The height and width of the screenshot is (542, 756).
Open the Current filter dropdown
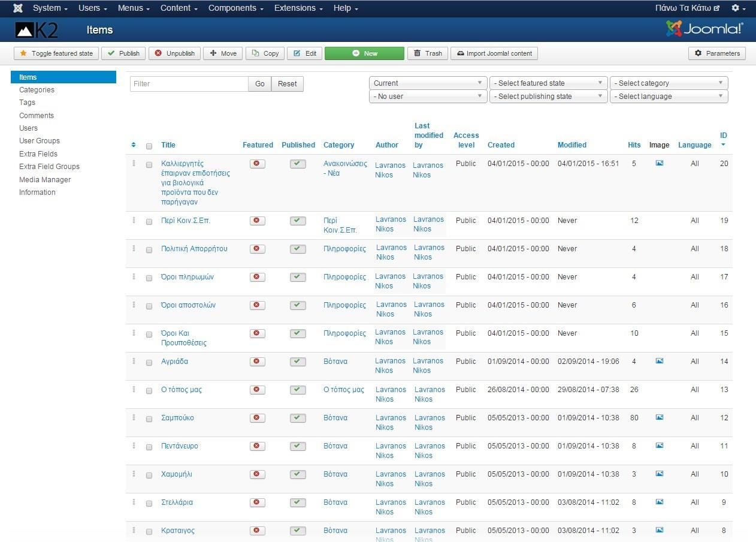tap(428, 83)
